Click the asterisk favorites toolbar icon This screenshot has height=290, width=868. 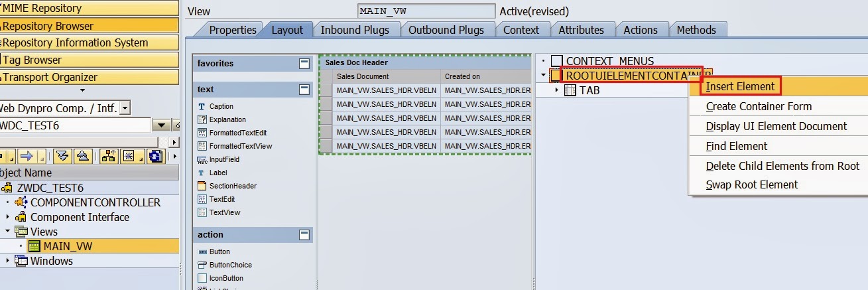(128, 157)
